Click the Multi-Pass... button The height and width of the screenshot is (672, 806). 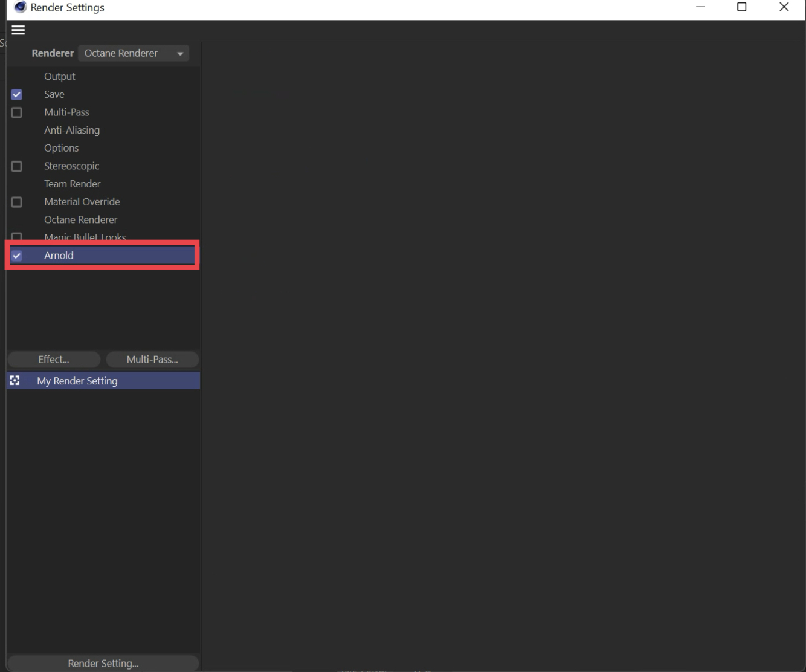[x=152, y=360]
